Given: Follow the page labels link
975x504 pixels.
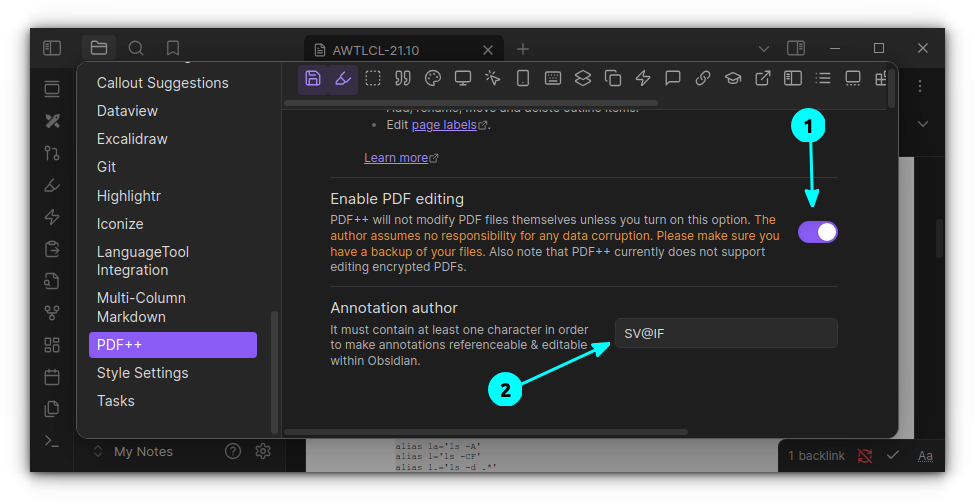Looking at the screenshot, I should 445,125.
